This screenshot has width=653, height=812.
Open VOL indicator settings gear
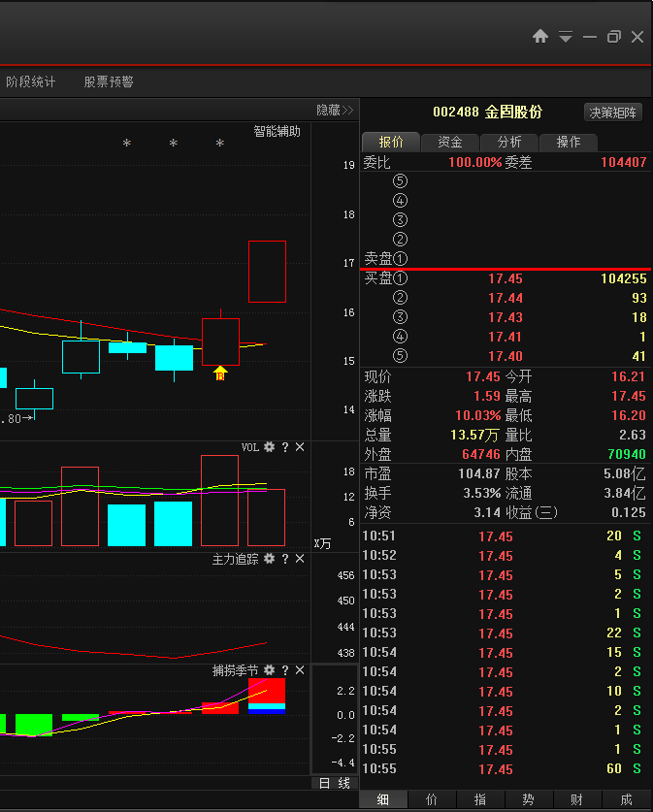click(x=270, y=447)
